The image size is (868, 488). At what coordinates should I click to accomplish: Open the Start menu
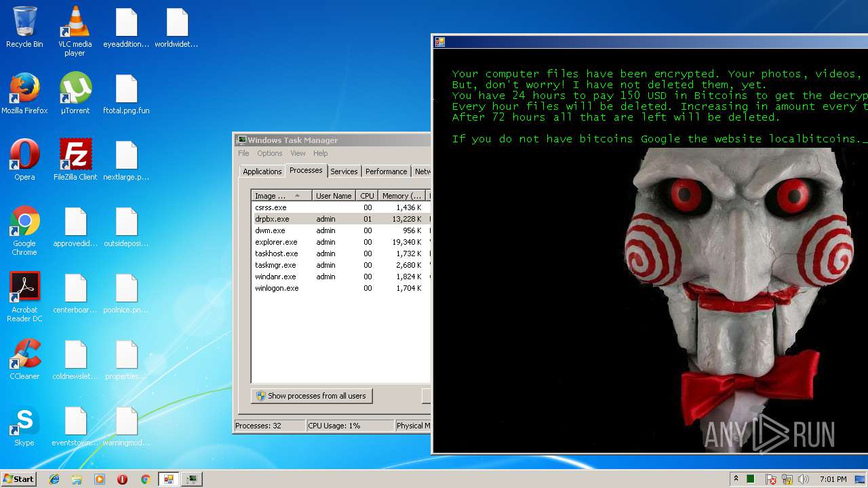coord(19,479)
